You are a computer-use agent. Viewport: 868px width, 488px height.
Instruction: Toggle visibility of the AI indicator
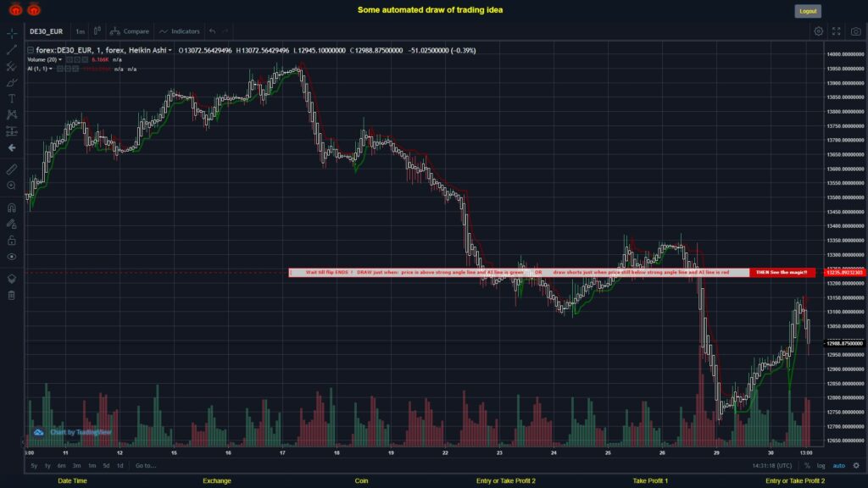click(x=60, y=69)
